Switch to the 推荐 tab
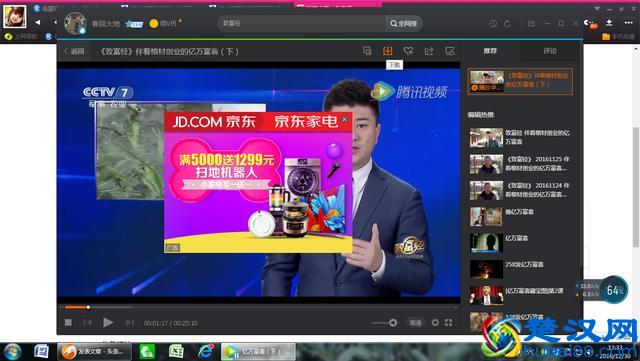The image size is (640, 361). [490, 51]
